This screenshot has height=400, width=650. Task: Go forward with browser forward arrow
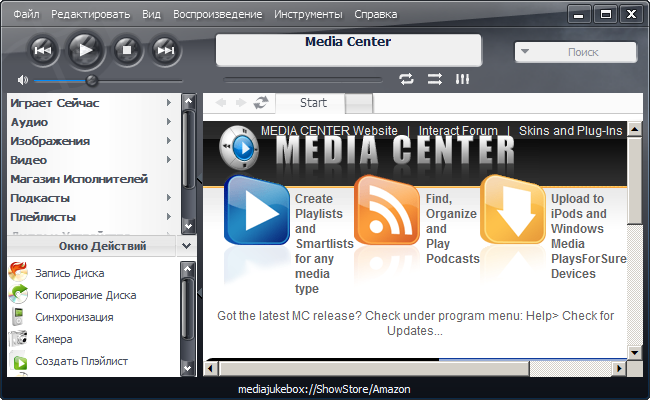coord(240,102)
